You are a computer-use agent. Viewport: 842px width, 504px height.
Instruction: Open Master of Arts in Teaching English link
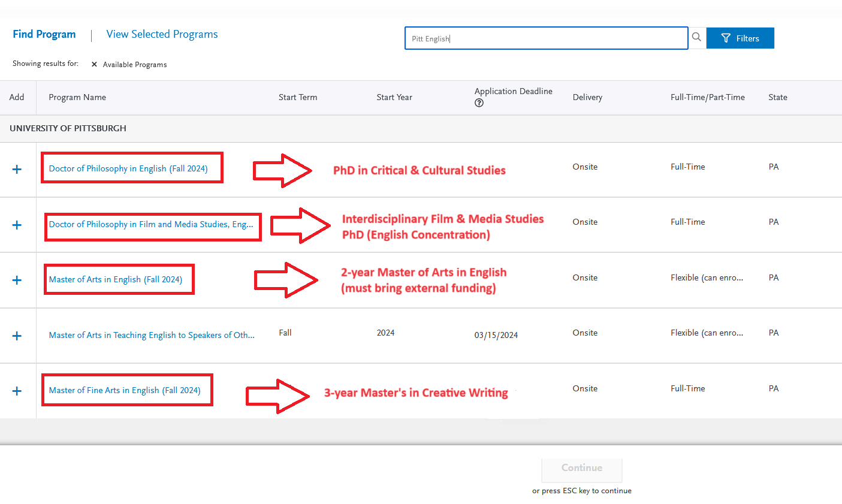tap(152, 335)
